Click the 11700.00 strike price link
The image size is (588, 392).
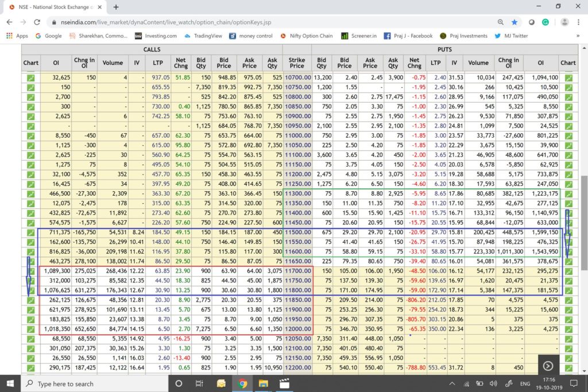[297, 271]
